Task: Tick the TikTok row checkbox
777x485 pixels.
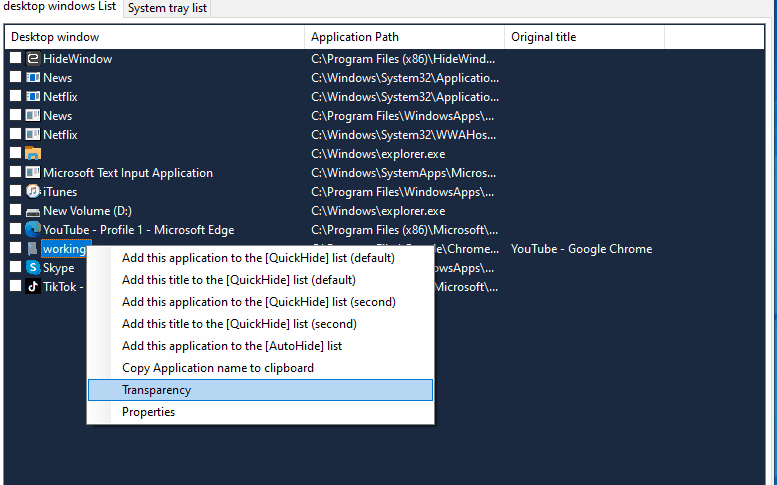Action: [15, 286]
